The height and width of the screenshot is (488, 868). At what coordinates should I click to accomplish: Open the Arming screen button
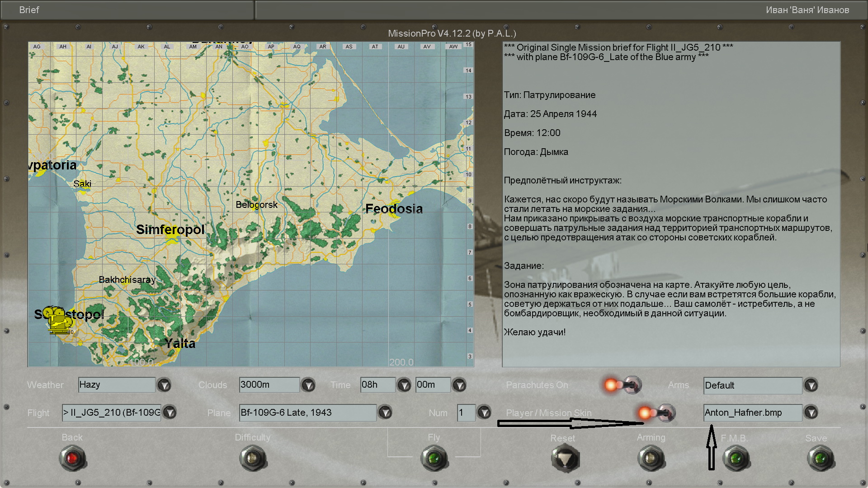[651, 458]
